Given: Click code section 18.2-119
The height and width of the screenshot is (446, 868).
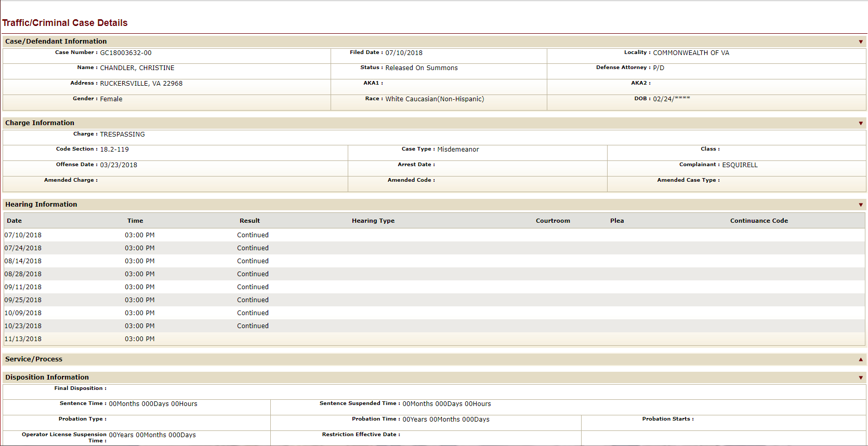Looking at the screenshot, I should [114, 150].
